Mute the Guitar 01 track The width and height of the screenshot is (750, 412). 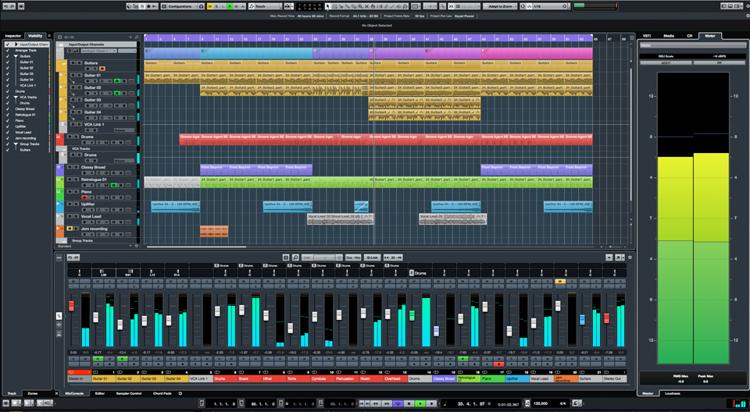(x=72, y=77)
